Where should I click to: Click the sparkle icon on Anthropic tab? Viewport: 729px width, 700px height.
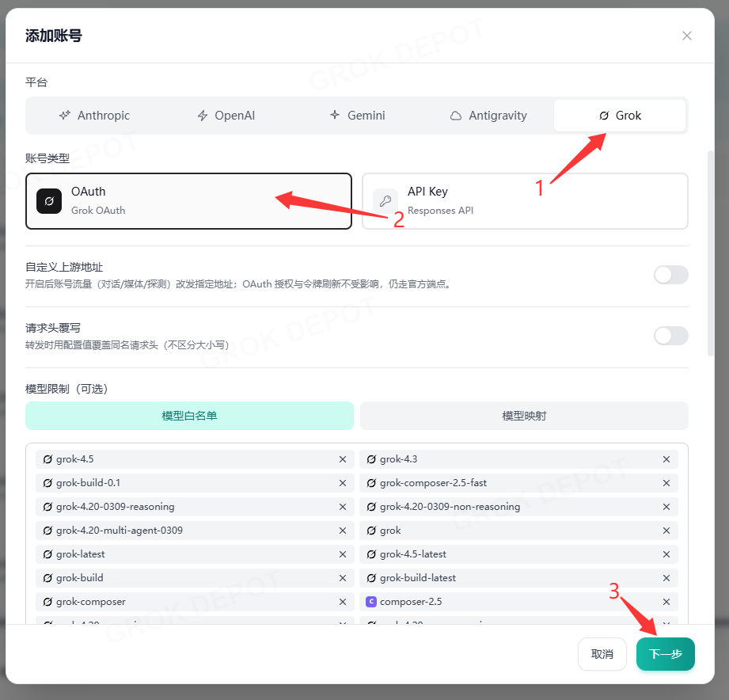point(65,115)
